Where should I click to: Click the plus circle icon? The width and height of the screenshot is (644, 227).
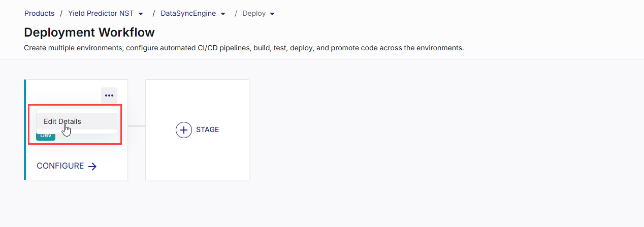(x=183, y=129)
